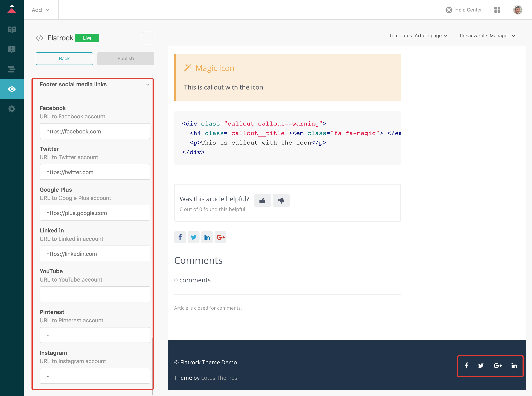Viewport: 532px width, 396px height.
Task: Click the YouTube URL input field
Action: [95, 294]
